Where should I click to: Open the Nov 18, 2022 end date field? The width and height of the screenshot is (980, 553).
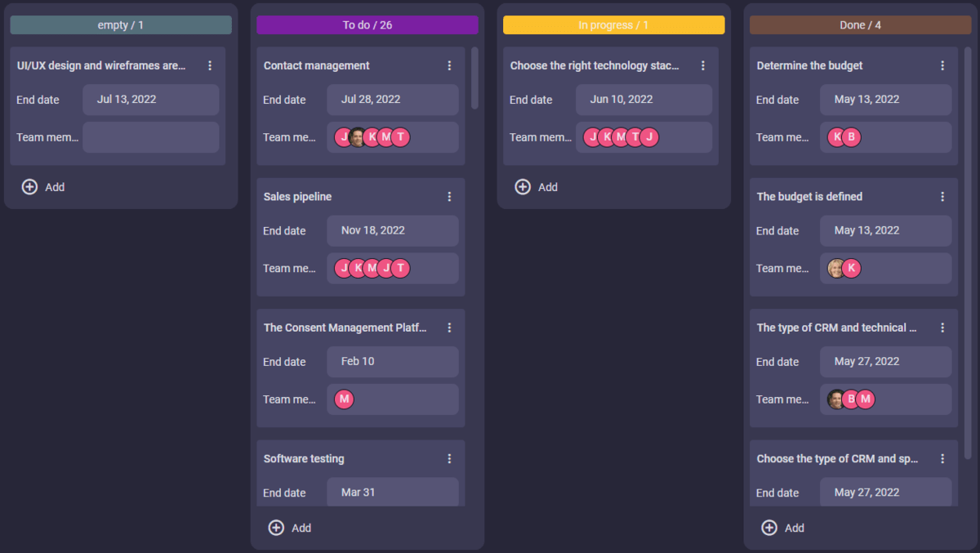click(x=392, y=231)
